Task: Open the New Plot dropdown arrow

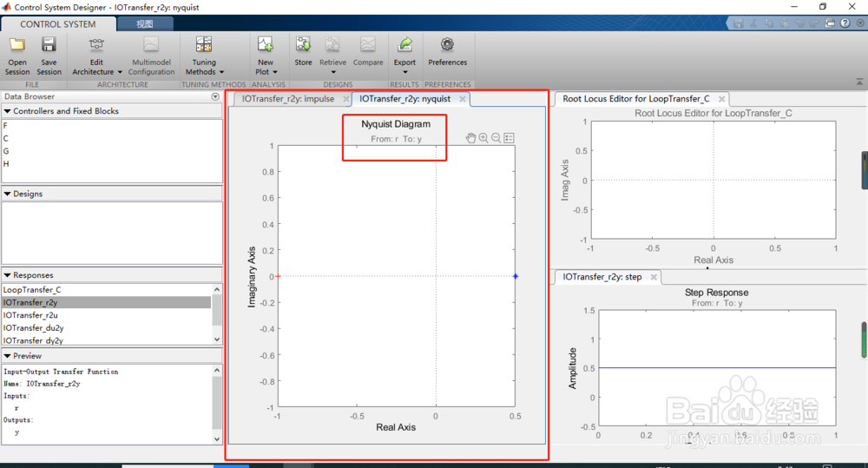Action: [x=274, y=72]
